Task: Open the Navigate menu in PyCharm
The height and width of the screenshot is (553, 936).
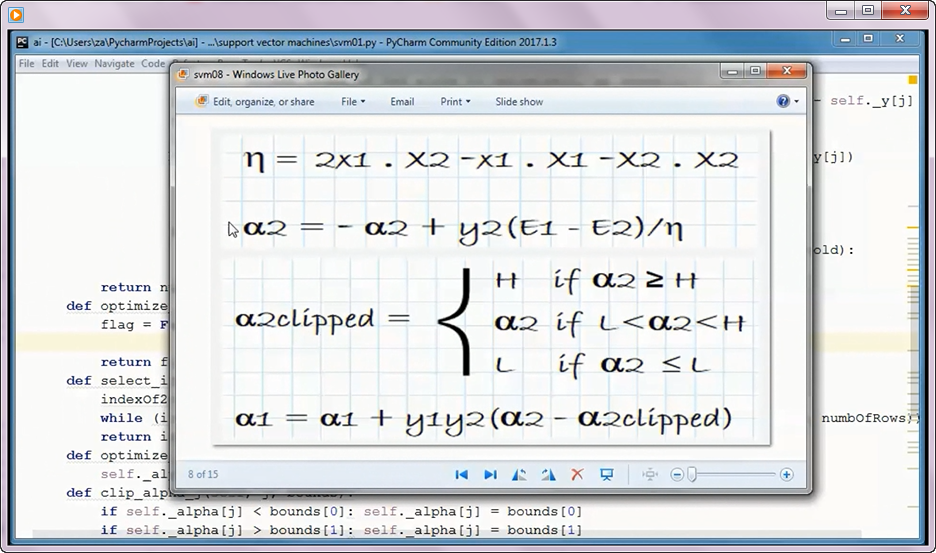Action: tap(114, 63)
